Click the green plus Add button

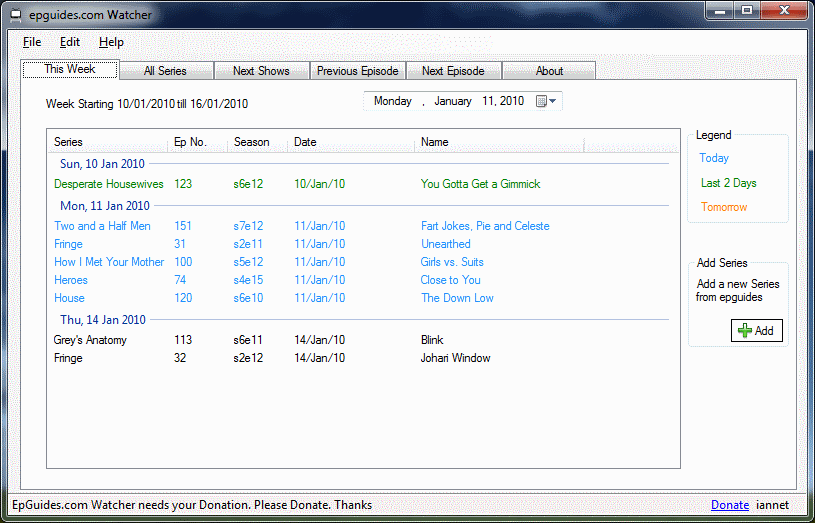pyautogui.click(x=756, y=330)
